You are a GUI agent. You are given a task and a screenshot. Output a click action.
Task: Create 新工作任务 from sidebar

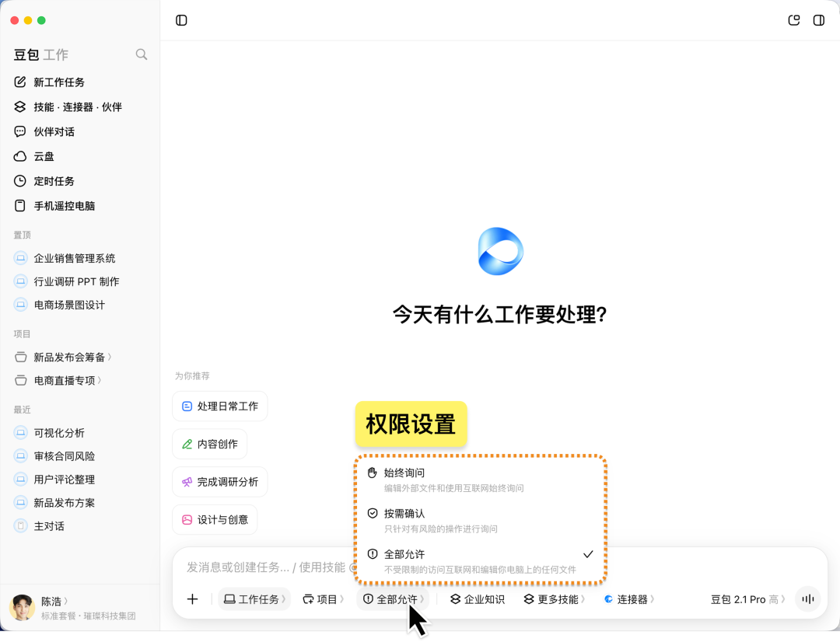[x=80, y=82]
